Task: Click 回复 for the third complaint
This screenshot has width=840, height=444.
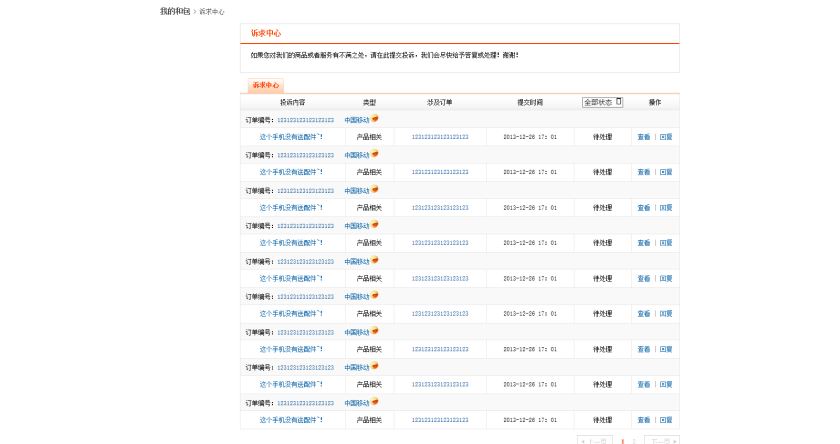Action: (x=666, y=208)
